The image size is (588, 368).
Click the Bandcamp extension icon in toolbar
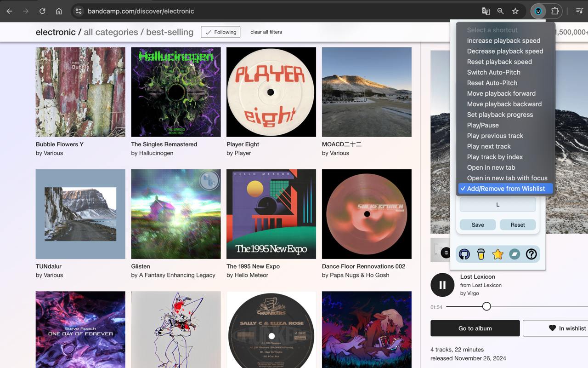(x=538, y=11)
